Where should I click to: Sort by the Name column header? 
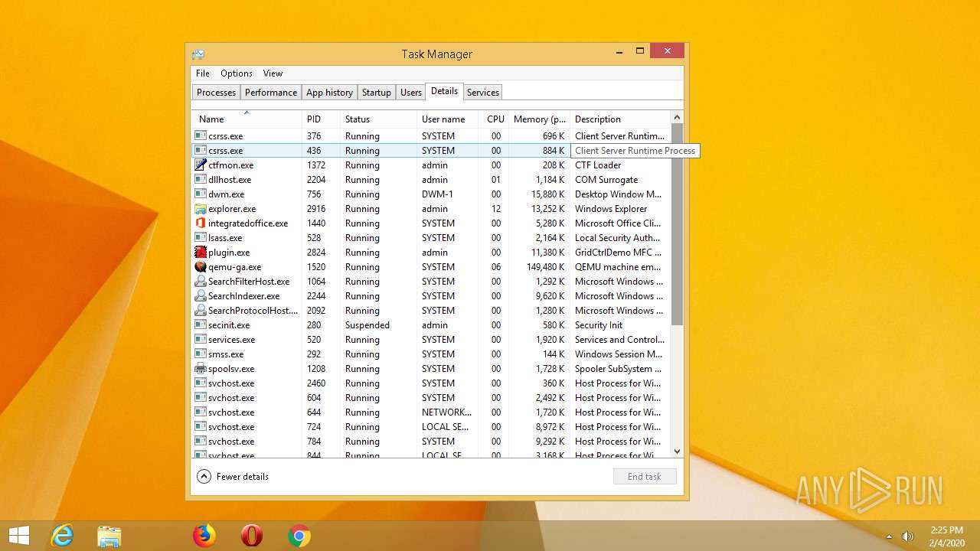pyautogui.click(x=246, y=119)
